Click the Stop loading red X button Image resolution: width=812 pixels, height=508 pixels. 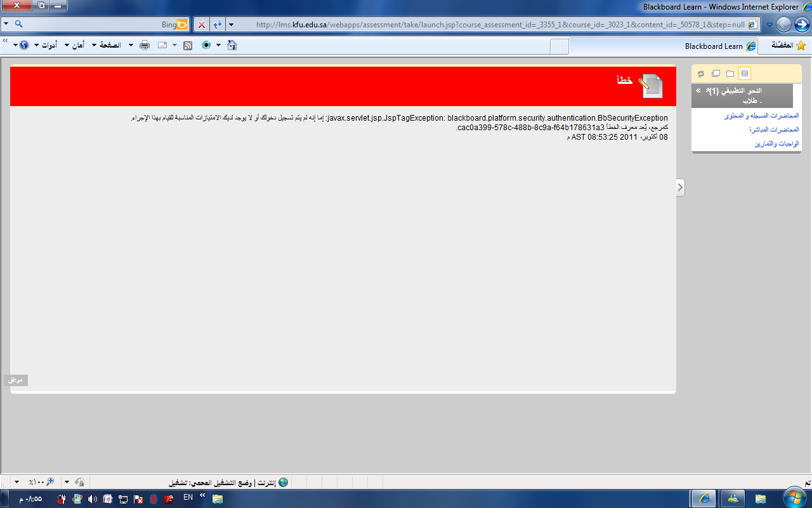click(202, 24)
